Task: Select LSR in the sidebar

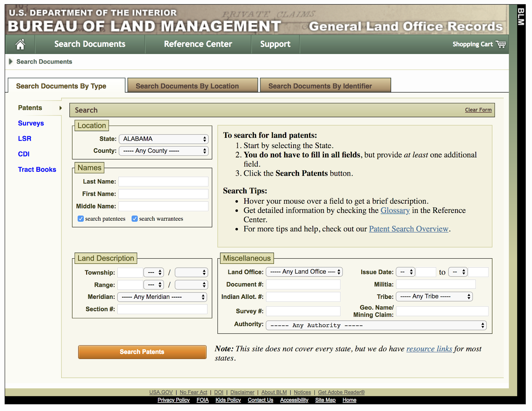Action: (x=25, y=139)
